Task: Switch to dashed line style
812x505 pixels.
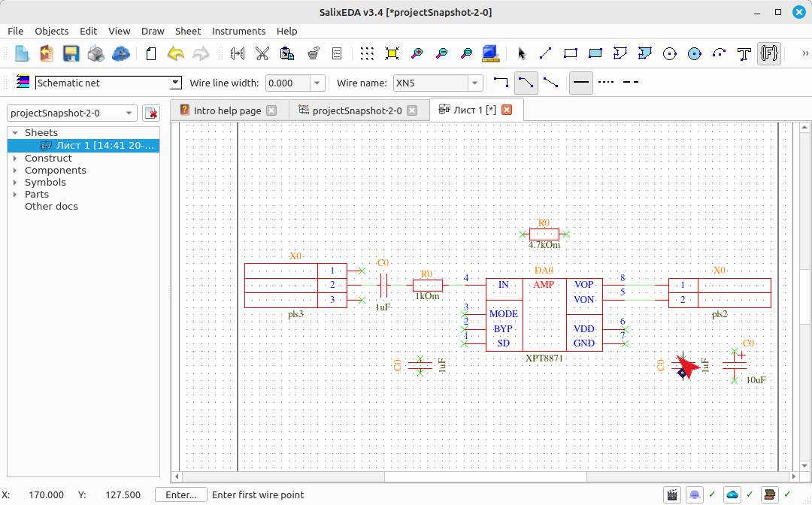Action: tap(630, 82)
